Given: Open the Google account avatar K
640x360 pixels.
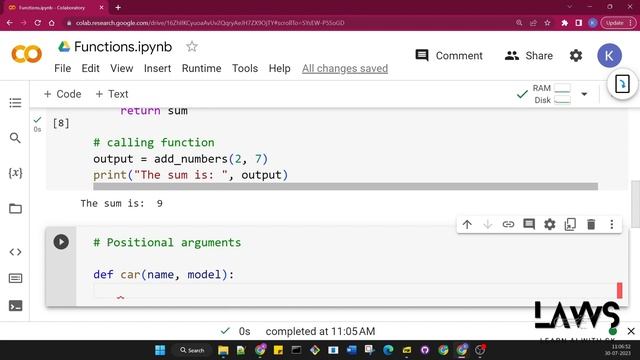Looking at the screenshot, I should click(x=609, y=56).
